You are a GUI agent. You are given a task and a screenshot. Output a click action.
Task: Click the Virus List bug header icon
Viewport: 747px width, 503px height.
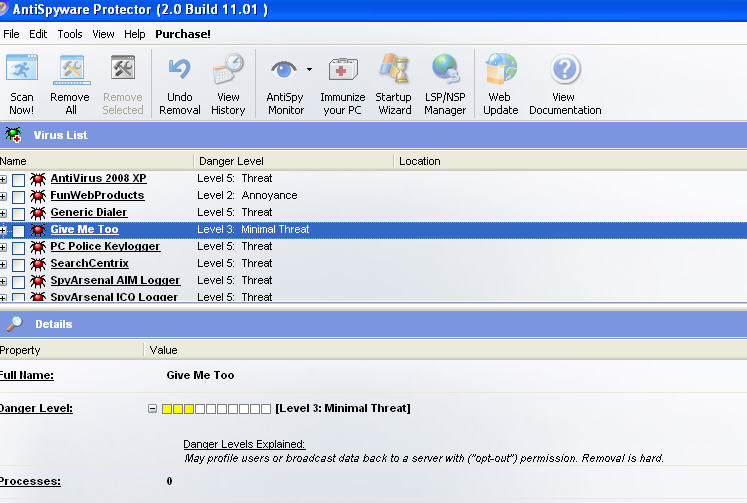(x=13, y=135)
